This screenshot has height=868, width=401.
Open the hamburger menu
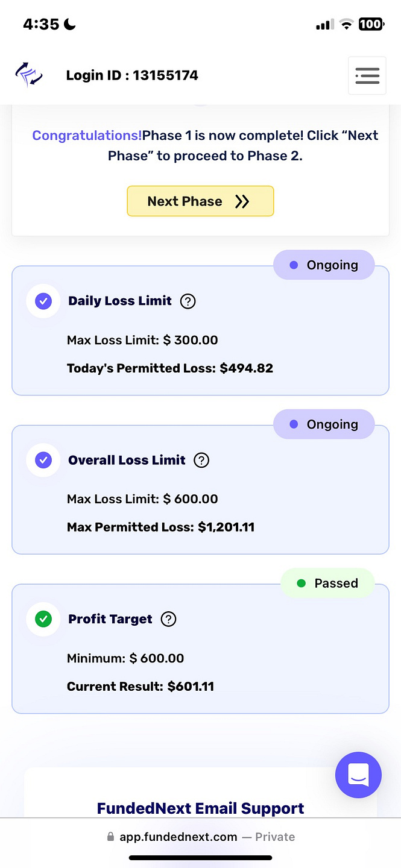[367, 75]
